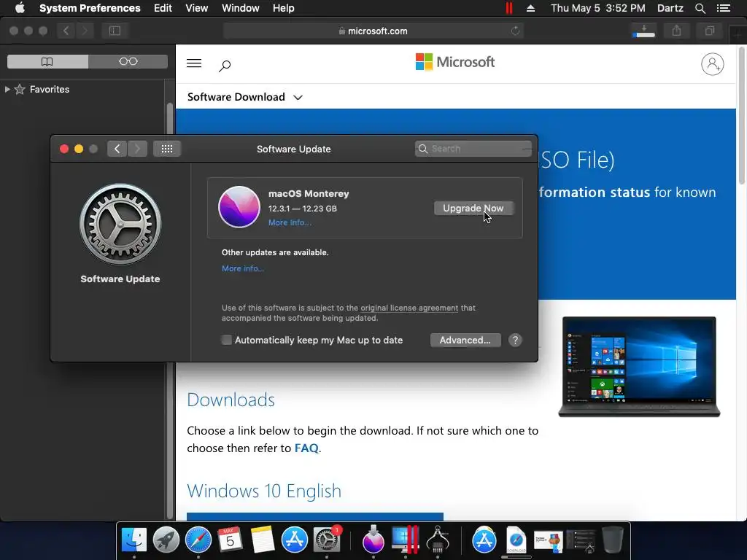The height and width of the screenshot is (560, 747).
Task: Open System Preferences from the Dock
Action: [x=326, y=540]
